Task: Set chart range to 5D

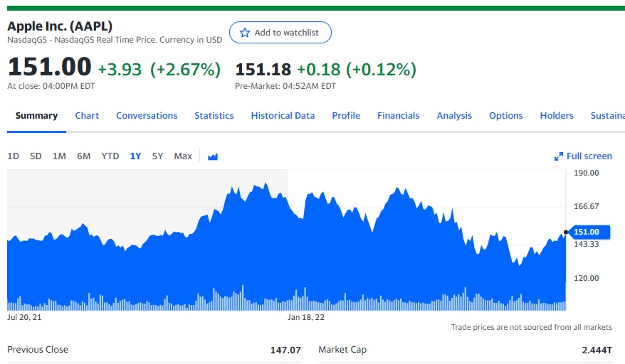Action: click(36, 156)
